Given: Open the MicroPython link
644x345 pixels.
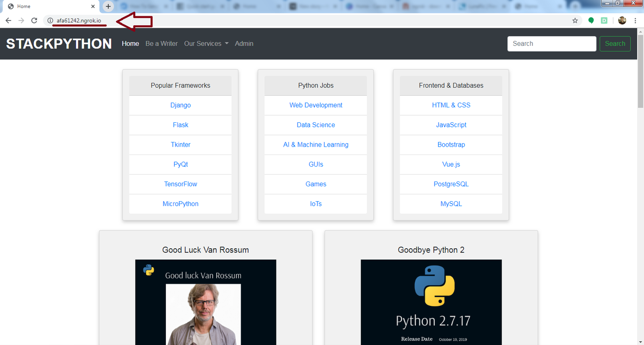Looking at the screenshot, I should [180, 204].
